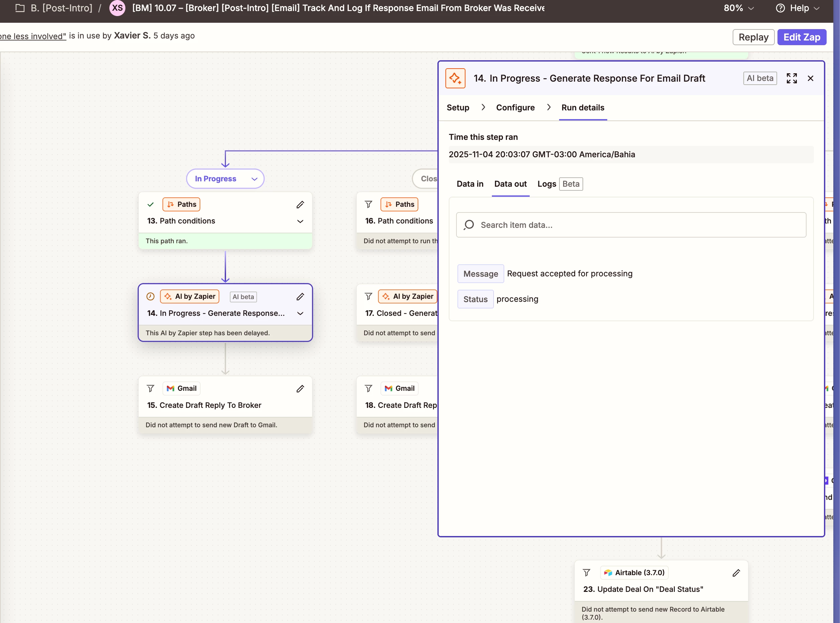This screenshot has width=840, height=623.
Task: Close the step 14 details panel
Action: click(810, 78)
